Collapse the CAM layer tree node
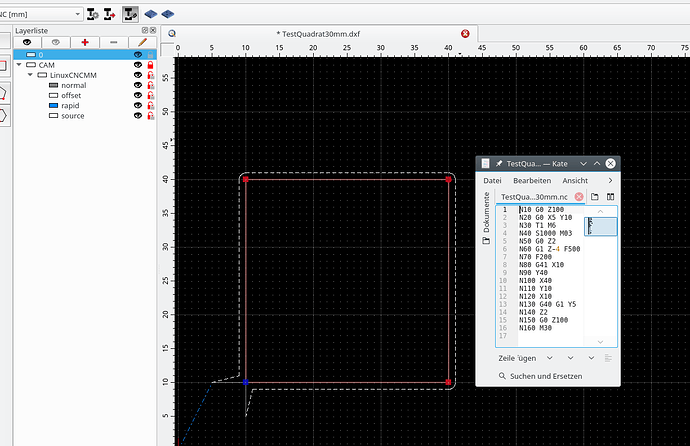 click(x=19, y=65)
